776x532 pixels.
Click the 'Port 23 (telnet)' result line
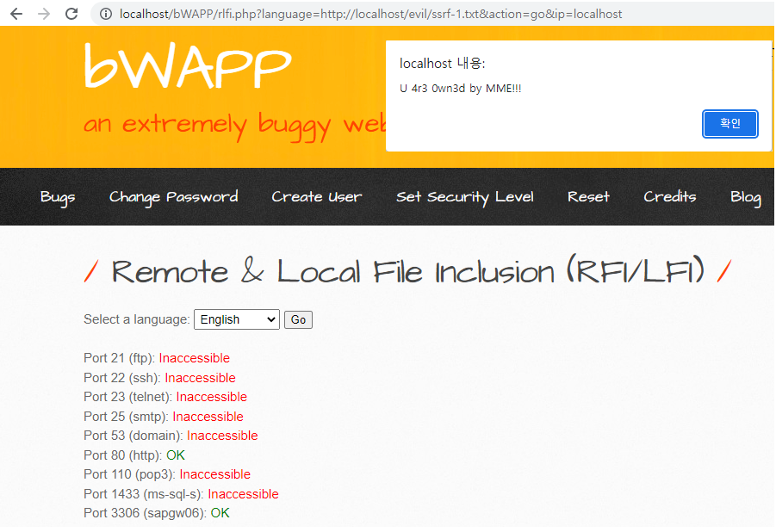[x=165, y=397]
